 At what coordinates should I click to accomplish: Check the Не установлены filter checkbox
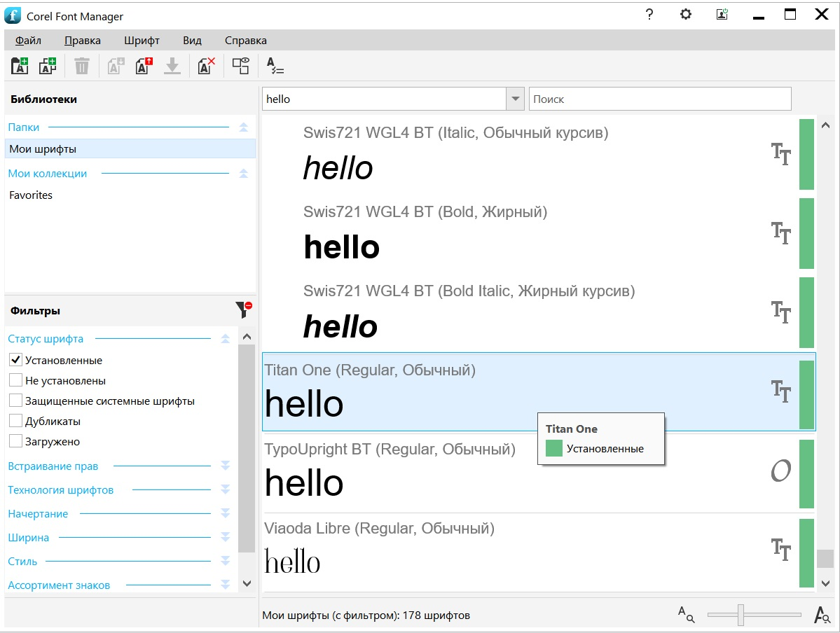(x=15, y=380)
